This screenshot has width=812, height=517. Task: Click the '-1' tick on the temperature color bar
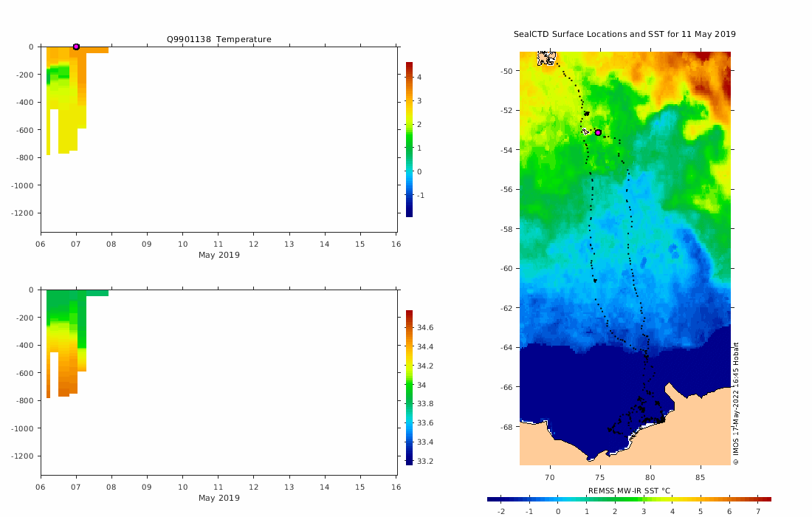click(421, 195)
